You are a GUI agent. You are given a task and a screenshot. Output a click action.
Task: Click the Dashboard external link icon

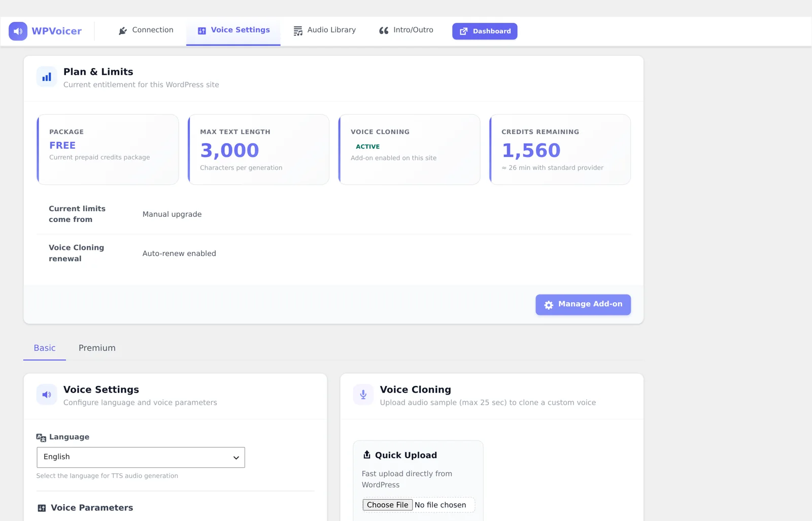tap(463, 31)
